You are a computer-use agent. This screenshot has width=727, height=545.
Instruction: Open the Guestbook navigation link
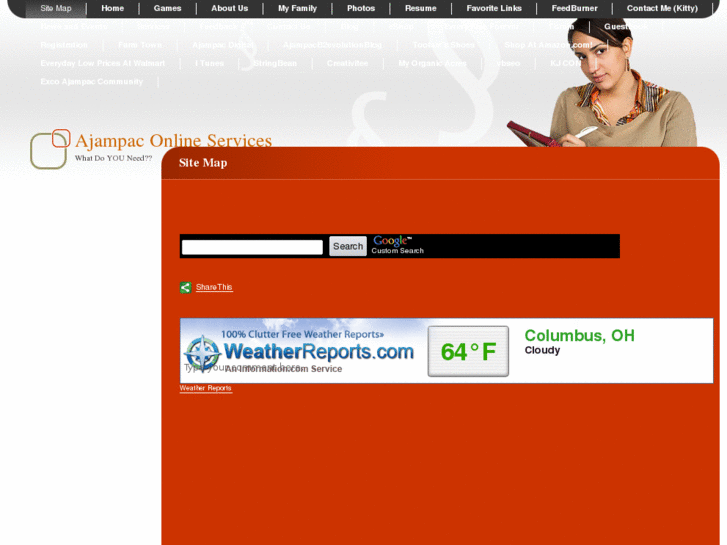(625, 26)
